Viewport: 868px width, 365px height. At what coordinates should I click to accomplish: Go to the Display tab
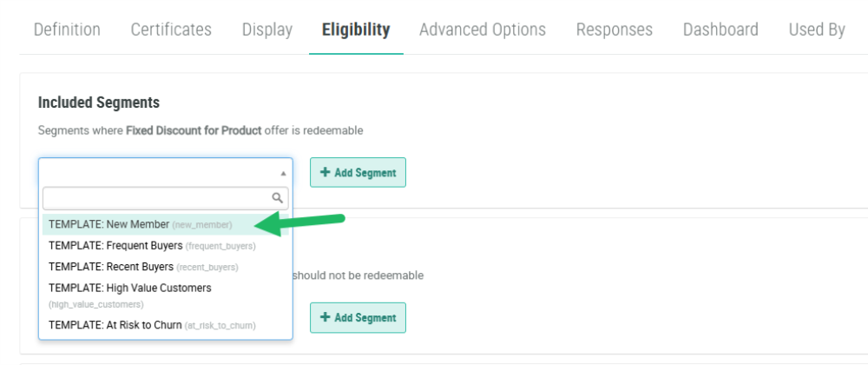pyautogui.click(x=267, y=30)
